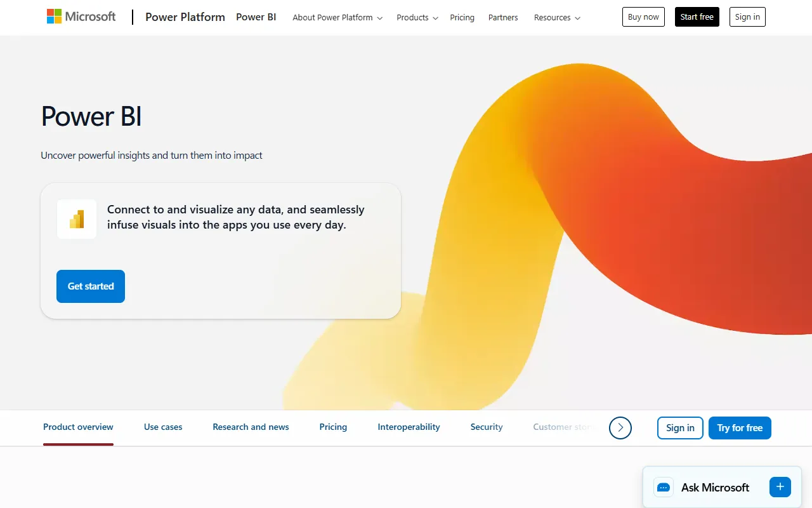Expand Ask Microsoft chat with plus icon
The image size is (812, 508).
[x=780, y=486]
